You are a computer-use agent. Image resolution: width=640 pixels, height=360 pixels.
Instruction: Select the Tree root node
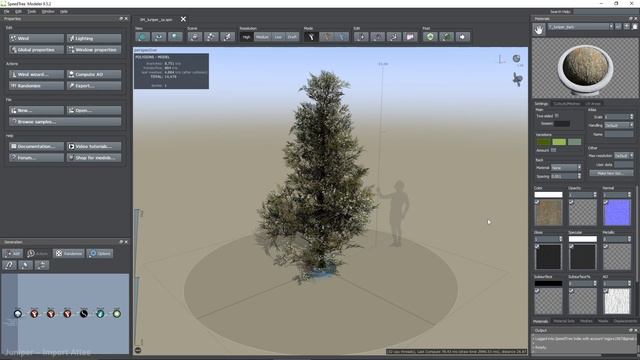[18, 313]
